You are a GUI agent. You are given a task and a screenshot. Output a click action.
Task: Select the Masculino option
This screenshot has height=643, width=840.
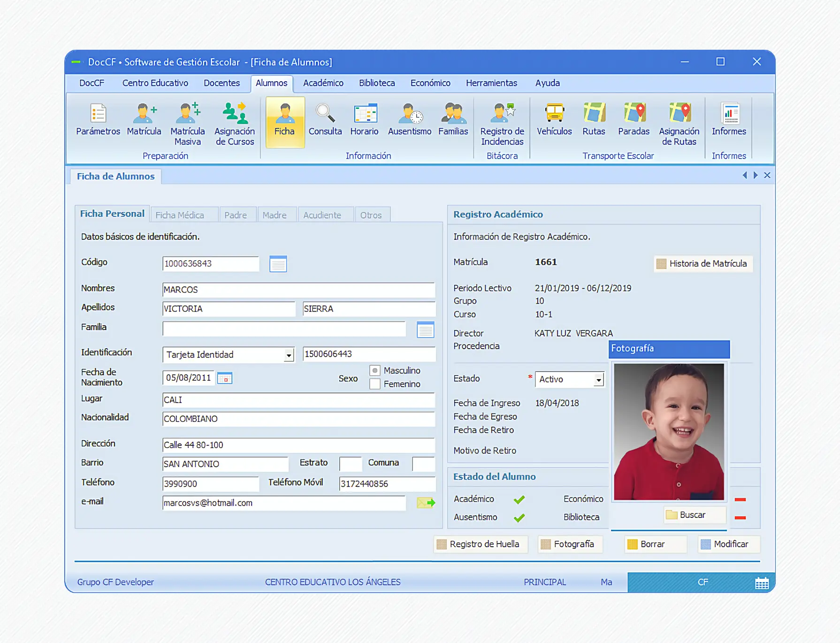point(374,371)
